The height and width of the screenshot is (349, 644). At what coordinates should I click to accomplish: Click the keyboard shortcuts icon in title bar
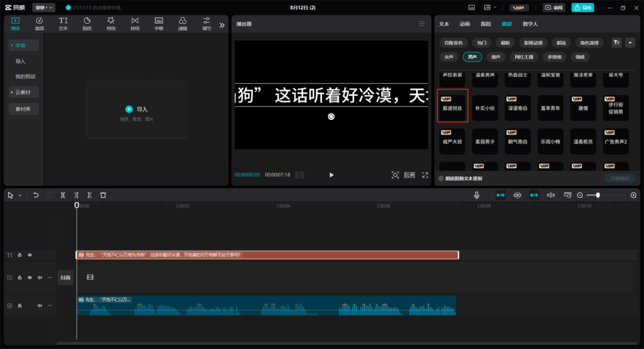coord(472,7)
